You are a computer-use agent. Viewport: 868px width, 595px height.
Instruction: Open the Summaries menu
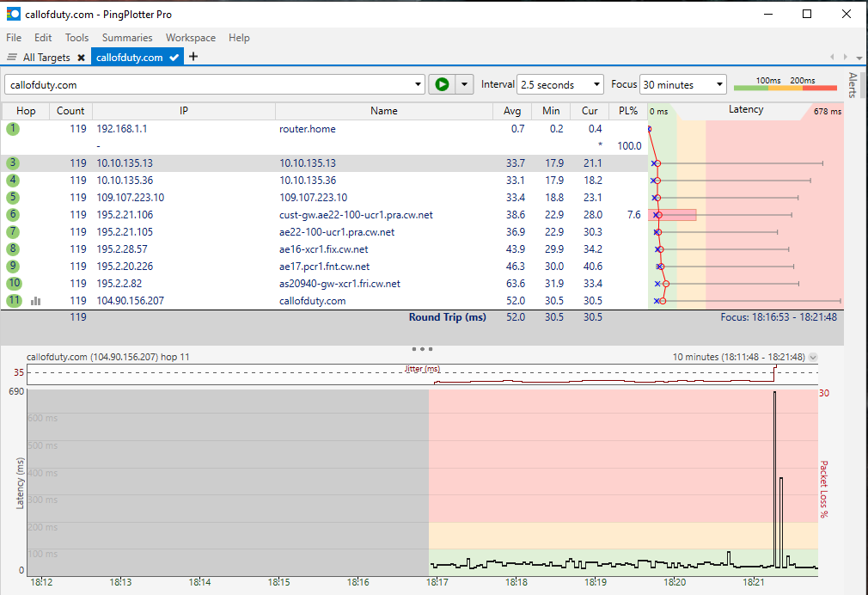point(127,38)
